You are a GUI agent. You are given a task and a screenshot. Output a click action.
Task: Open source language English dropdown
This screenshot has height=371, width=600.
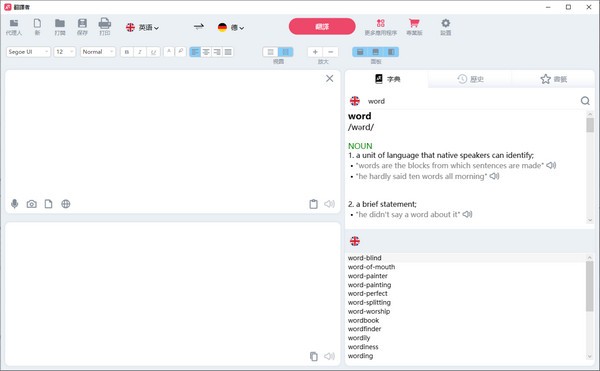point(142,27)
